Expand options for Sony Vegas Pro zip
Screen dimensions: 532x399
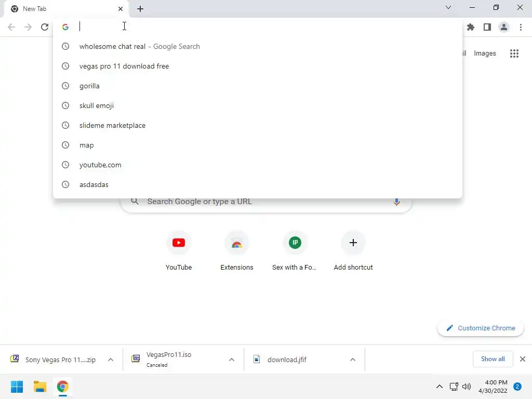111,360
